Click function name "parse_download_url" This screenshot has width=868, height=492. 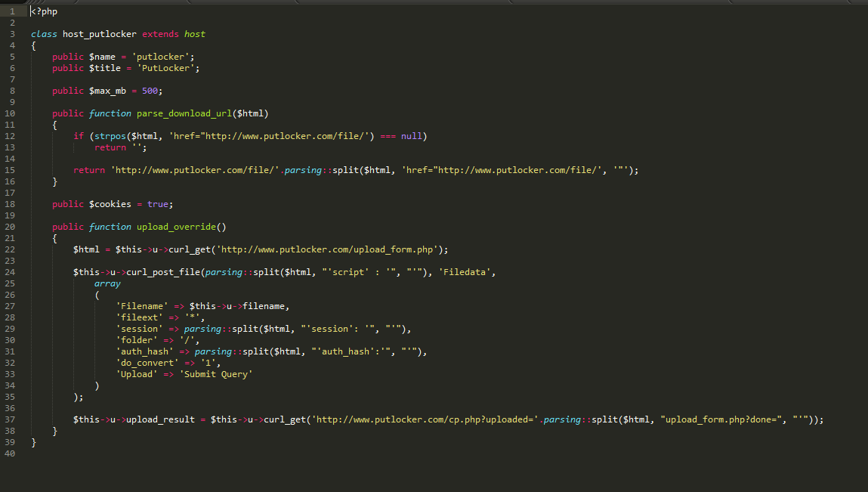(x=184, y=113)
